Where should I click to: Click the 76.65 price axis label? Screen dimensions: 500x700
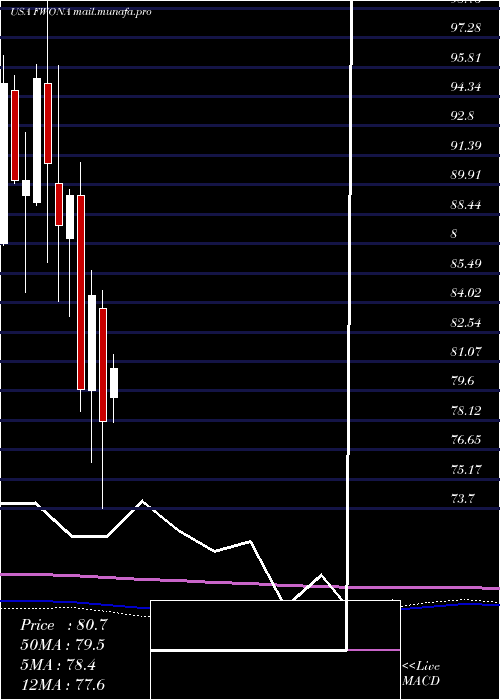point(465,440)
